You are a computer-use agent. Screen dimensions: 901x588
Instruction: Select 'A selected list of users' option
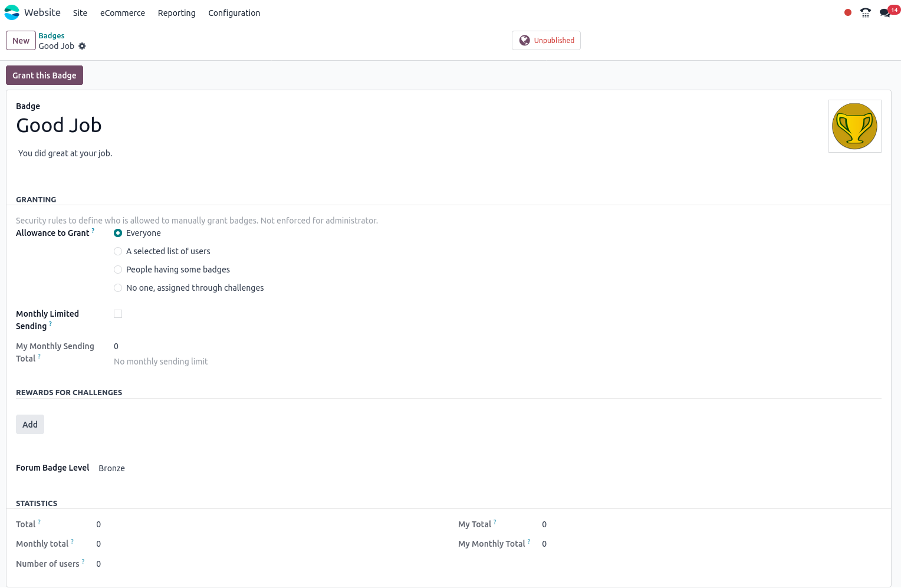[x=118, y=251]
